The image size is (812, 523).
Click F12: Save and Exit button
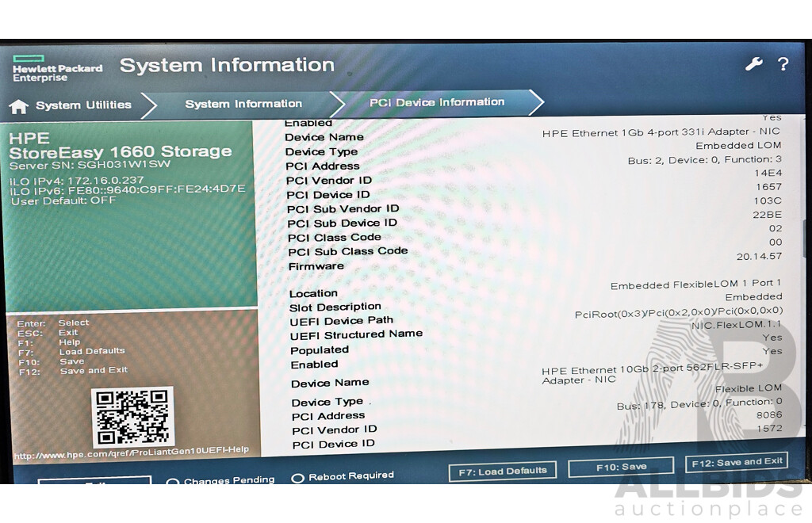tap(737, 463)
